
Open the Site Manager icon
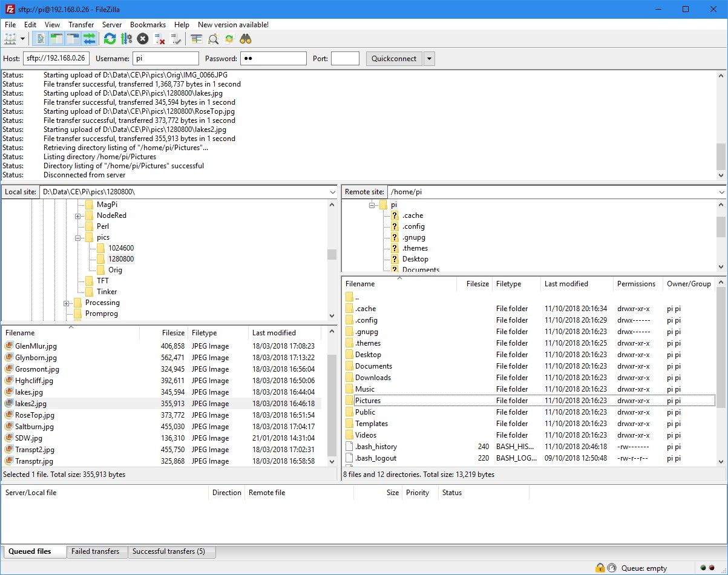pyautogui.click(x=10, y=39)
